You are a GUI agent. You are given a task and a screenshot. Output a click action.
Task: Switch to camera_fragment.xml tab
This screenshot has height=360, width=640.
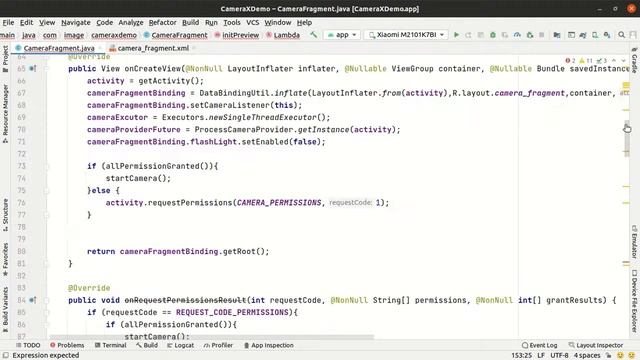pyautogui.click(x=153, y=48)
